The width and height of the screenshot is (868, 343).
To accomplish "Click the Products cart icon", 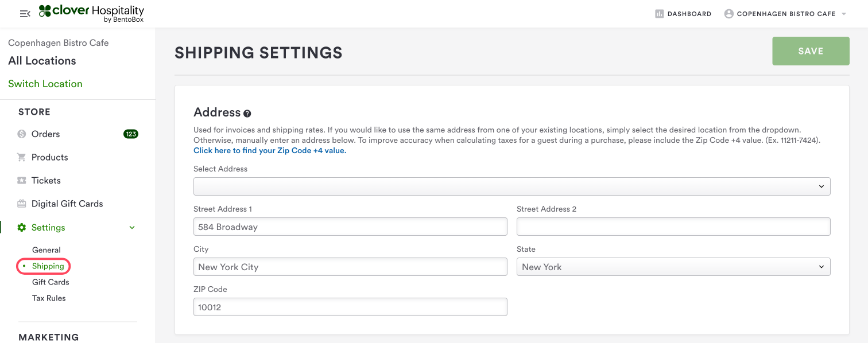I will pos(22,157).
